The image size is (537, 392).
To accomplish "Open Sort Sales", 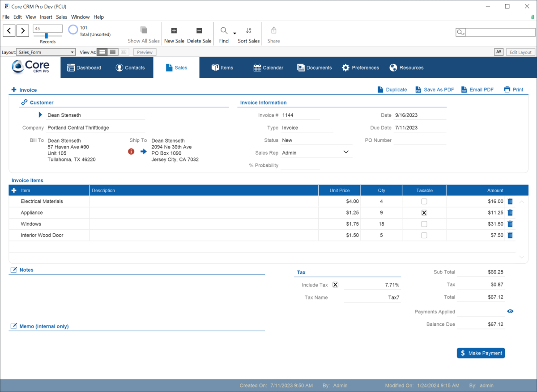I will [248, 33].
